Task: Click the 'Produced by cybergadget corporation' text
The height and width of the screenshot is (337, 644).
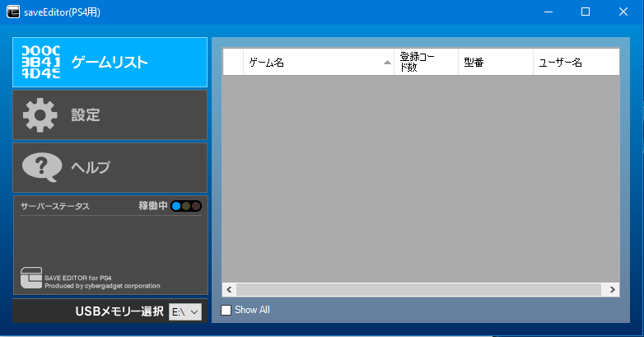Action: pos(102,286)
